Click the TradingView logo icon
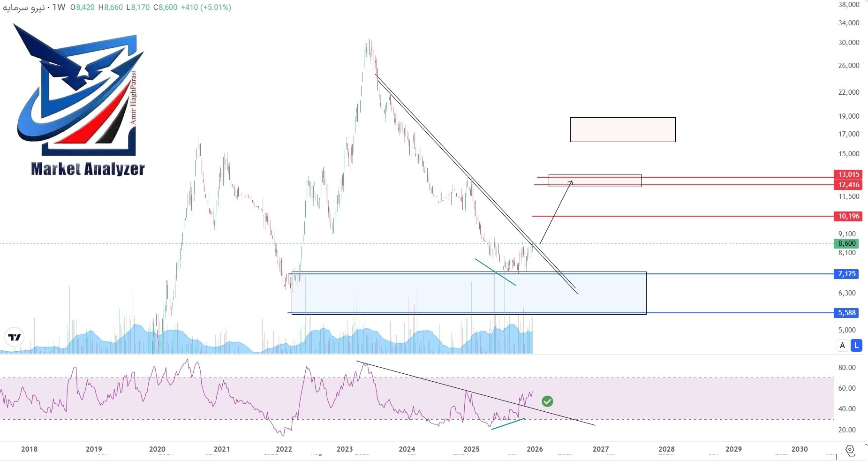The image size is (868, 461). click(x=14, y=337)
